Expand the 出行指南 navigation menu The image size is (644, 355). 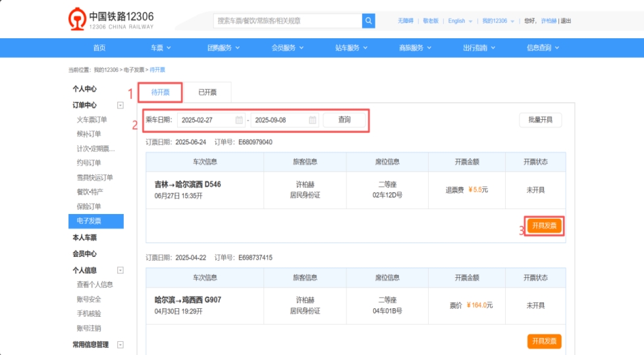[479, 47]
